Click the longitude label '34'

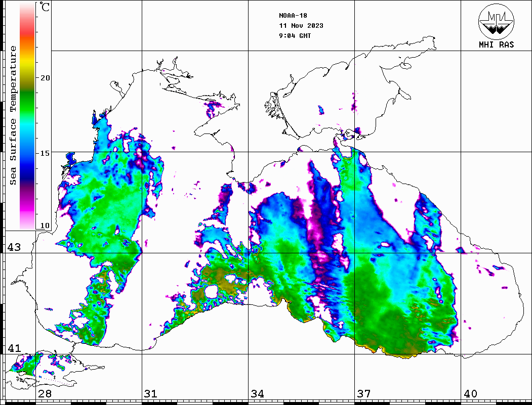click(257, 393)
